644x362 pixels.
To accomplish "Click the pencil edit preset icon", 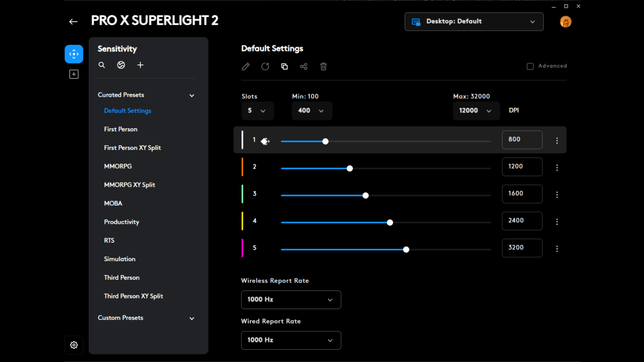I will [246, 67].
